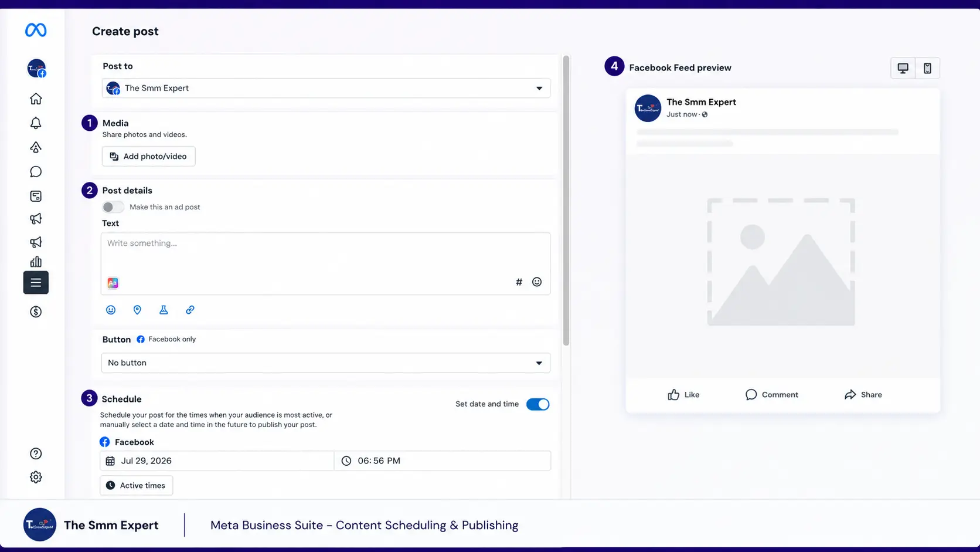980x552 pixels.
Task: Click the Facebook Feed preview title
Action: tap(680, 68)
